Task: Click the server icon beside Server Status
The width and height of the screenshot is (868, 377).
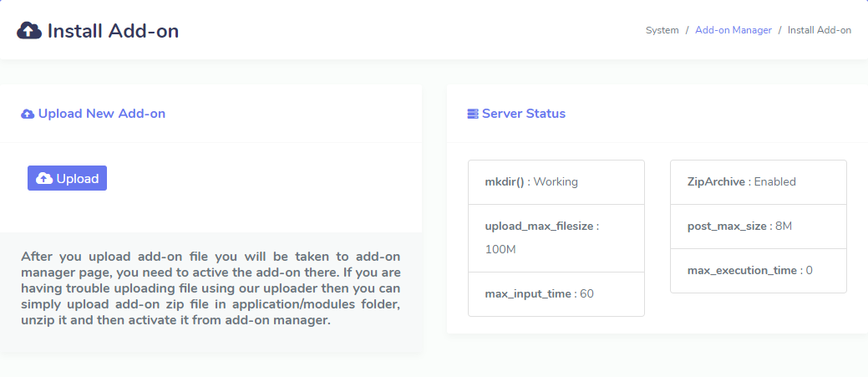Action: tap(473, 114)
